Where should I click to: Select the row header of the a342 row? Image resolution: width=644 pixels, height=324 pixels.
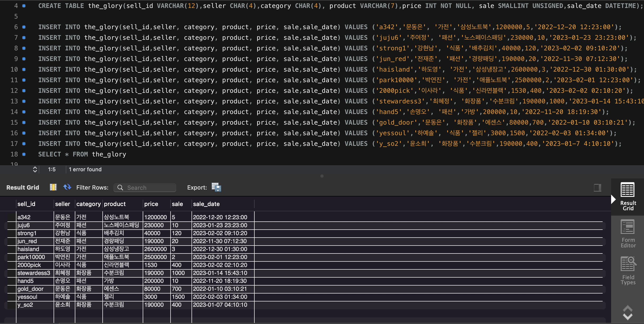(x=12, y=217)
